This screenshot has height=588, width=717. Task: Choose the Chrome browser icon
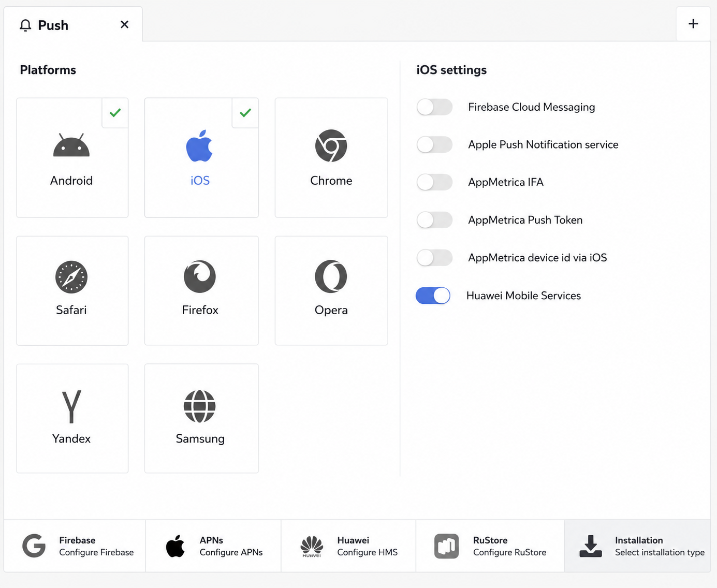[x=331, y=145]
